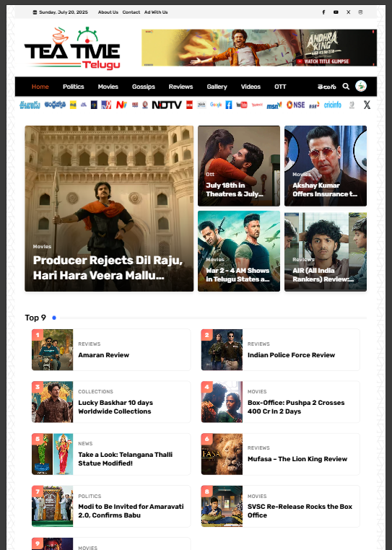Click the Top 9 section heading
The image size is (392, 550).
[x=35, y=318]
